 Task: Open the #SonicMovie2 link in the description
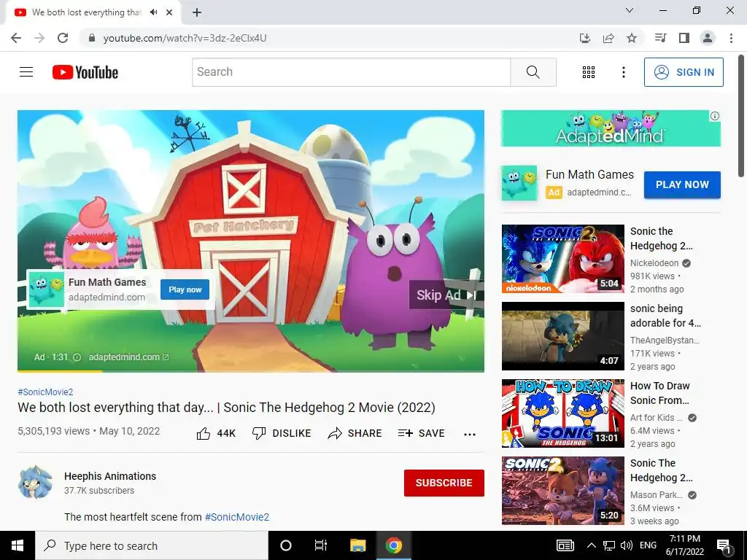coord(237,517)
